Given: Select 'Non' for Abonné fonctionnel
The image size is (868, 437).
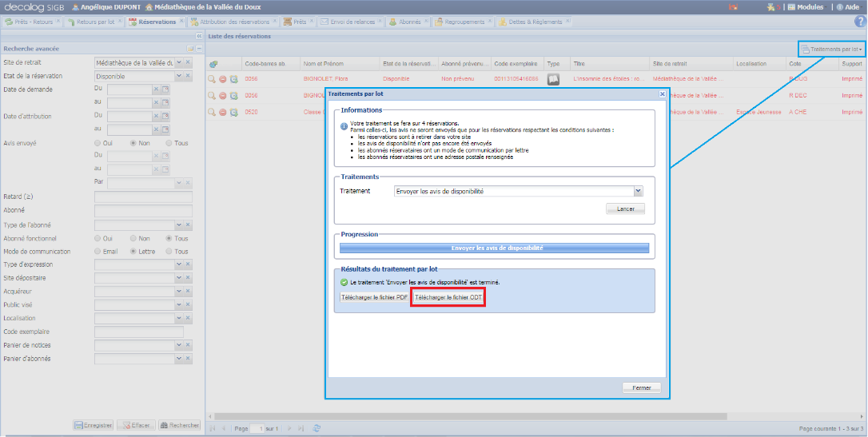Looking at the screenshot, I should click(133, 238).
